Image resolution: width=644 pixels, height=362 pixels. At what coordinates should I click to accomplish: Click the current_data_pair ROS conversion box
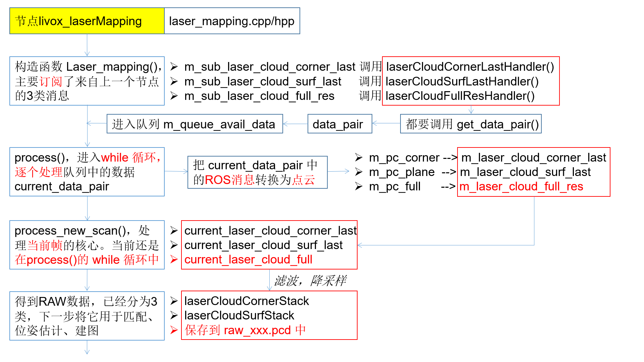tap(257, 172)
